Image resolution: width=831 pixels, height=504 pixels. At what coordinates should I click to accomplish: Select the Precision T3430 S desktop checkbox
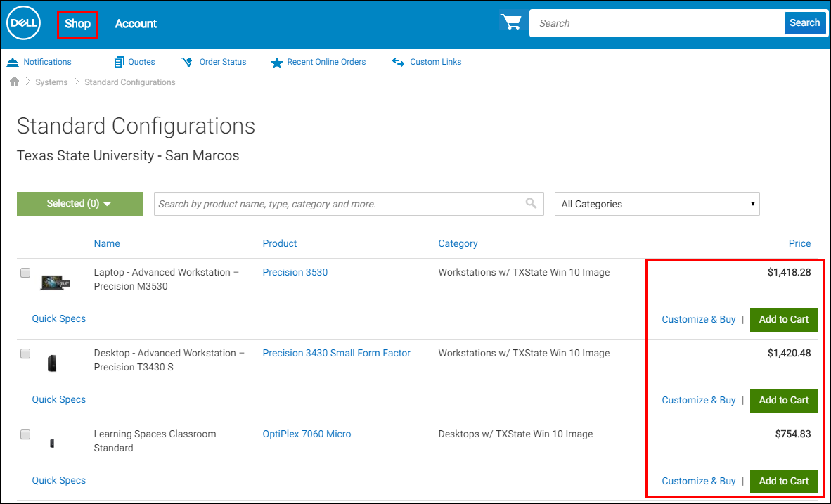25,354
